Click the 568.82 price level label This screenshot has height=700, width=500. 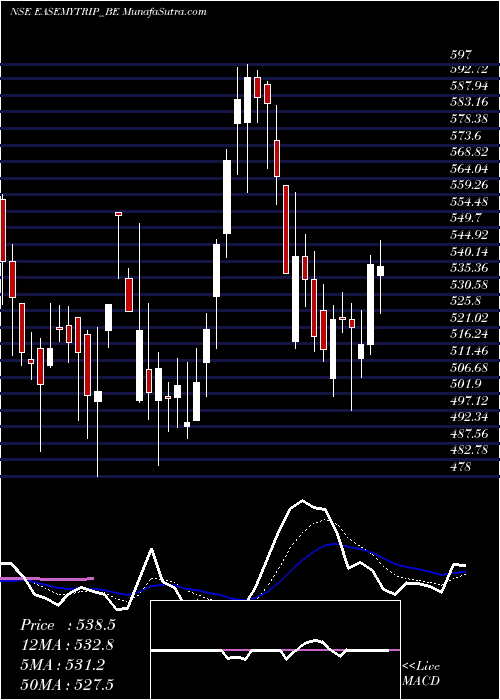469,152
